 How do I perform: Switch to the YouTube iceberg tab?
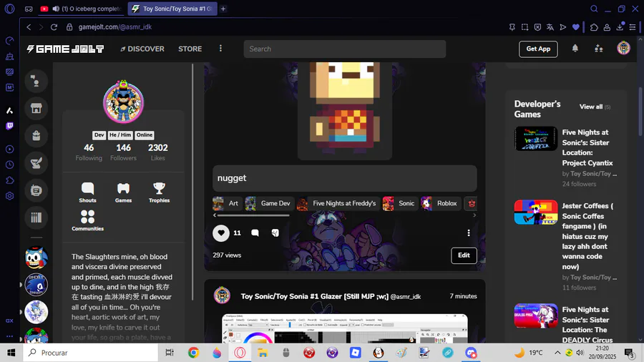[x=82, y=9]
